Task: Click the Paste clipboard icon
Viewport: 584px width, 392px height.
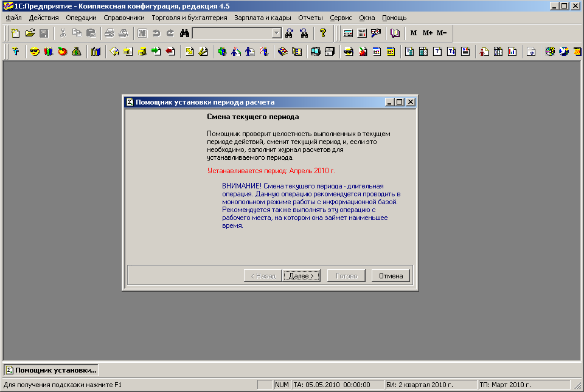Action: pyautogui.click(x=91, y=33)
